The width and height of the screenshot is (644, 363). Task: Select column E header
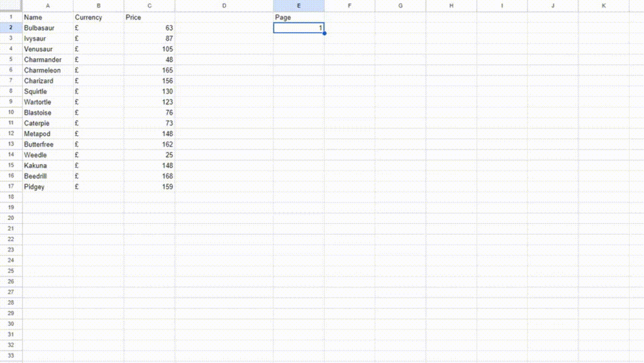click(299, 6)
